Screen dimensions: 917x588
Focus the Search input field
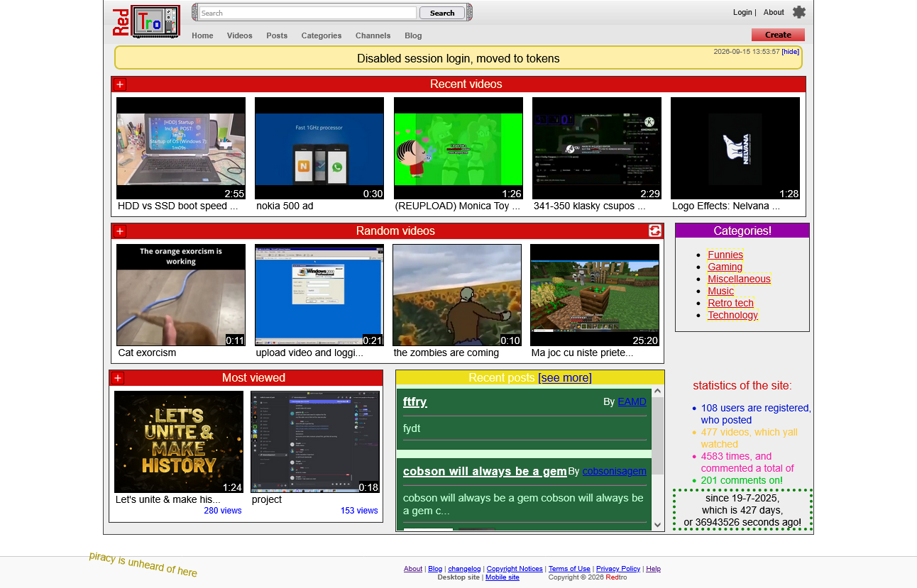(x=307, y=13)
